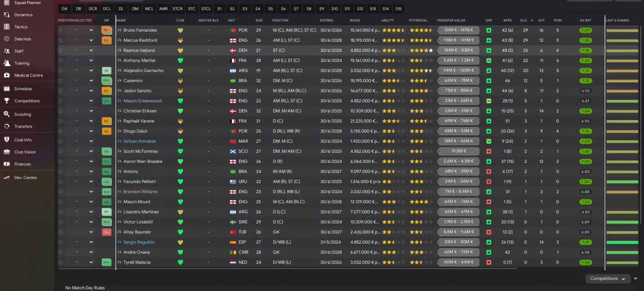Click Antony's red sharpness icon

489,171
